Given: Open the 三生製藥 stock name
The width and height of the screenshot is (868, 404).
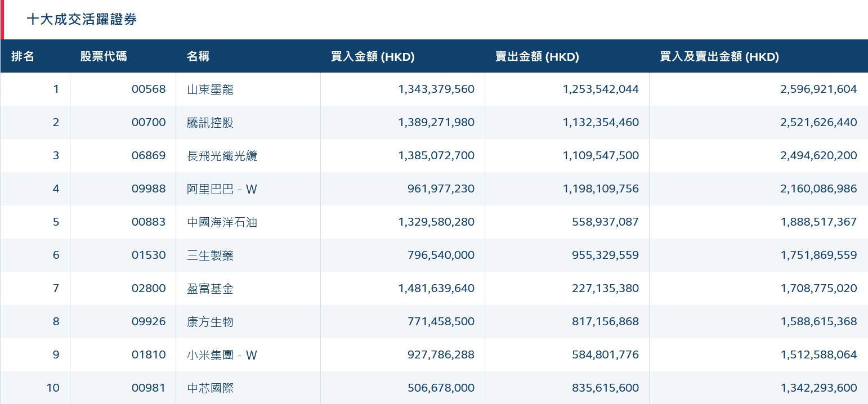Looking at the screenshot, I should 210,255.
